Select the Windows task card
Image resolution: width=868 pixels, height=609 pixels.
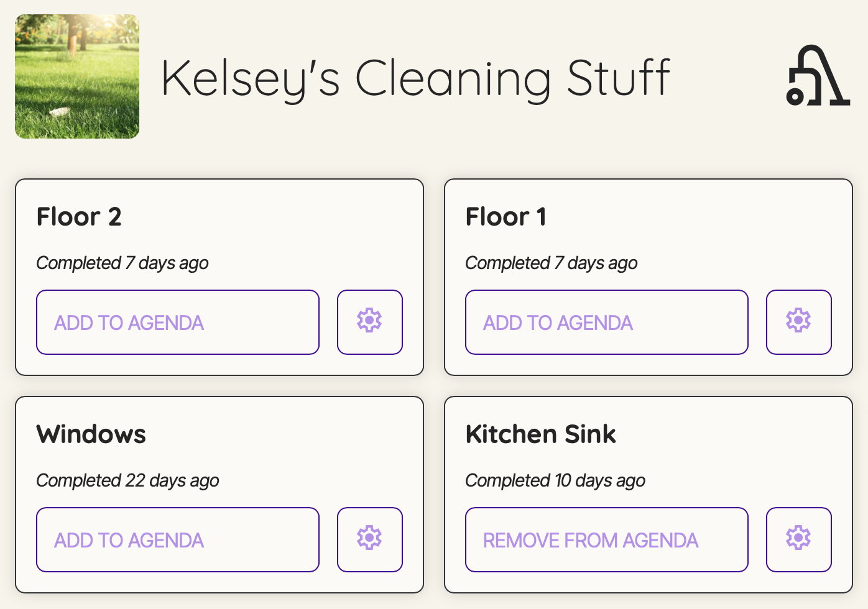219,495
